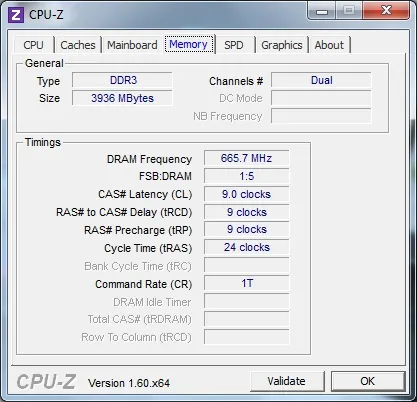417x402 pixels.
Task: Click the Channels # label
Action: 236,81
